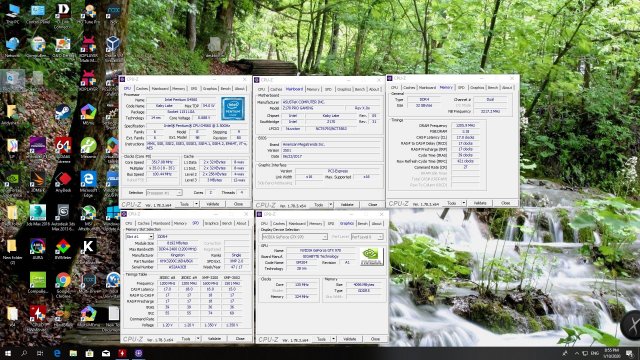Open the Tools dropdown arrow in SPD window
Screen dimensions: 640x360
pos(198,339)
